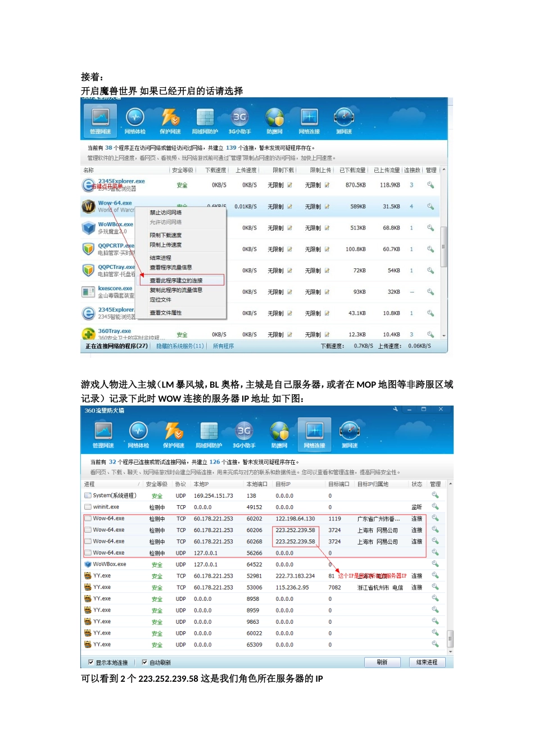
Task: Click the scroll-down arrow of the lower list
Action: (450, 651)
